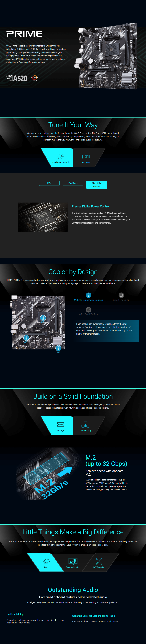Click the AMD Ryzen logo
The height and width of the screenshot is (644, 146).
[34, 78]
